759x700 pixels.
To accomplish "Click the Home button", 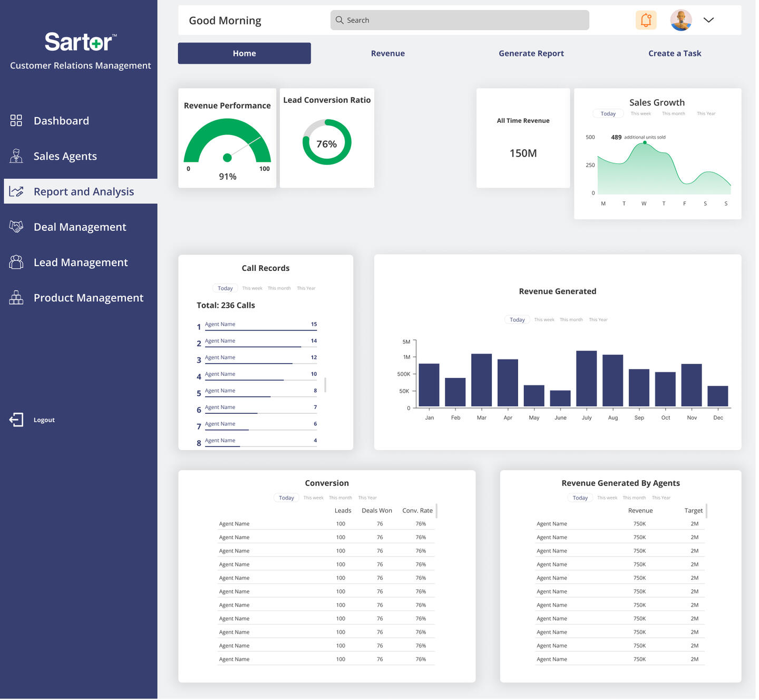I will [244, 53].
